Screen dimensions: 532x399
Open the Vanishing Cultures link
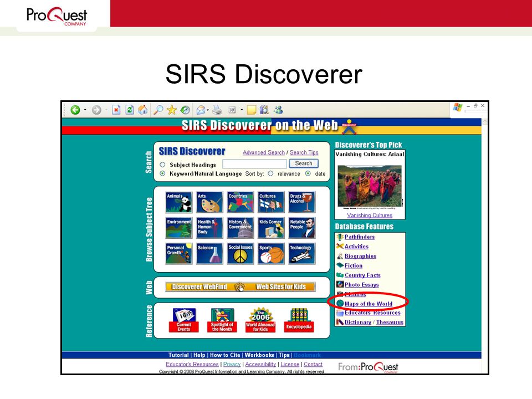[370, 215]
